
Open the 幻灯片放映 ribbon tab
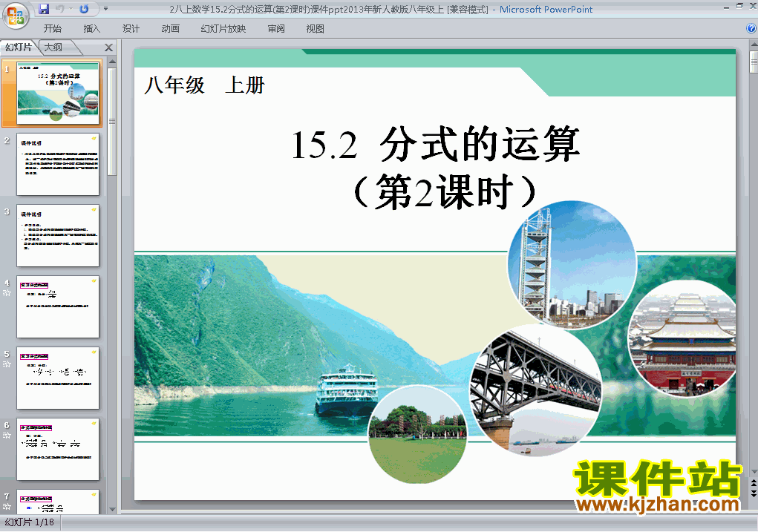coord(223,29)
